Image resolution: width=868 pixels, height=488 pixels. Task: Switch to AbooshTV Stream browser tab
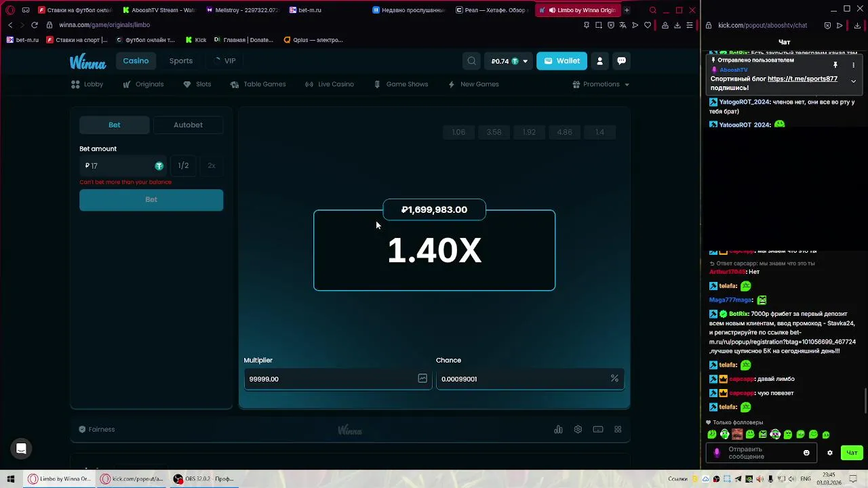click(158, 10)
